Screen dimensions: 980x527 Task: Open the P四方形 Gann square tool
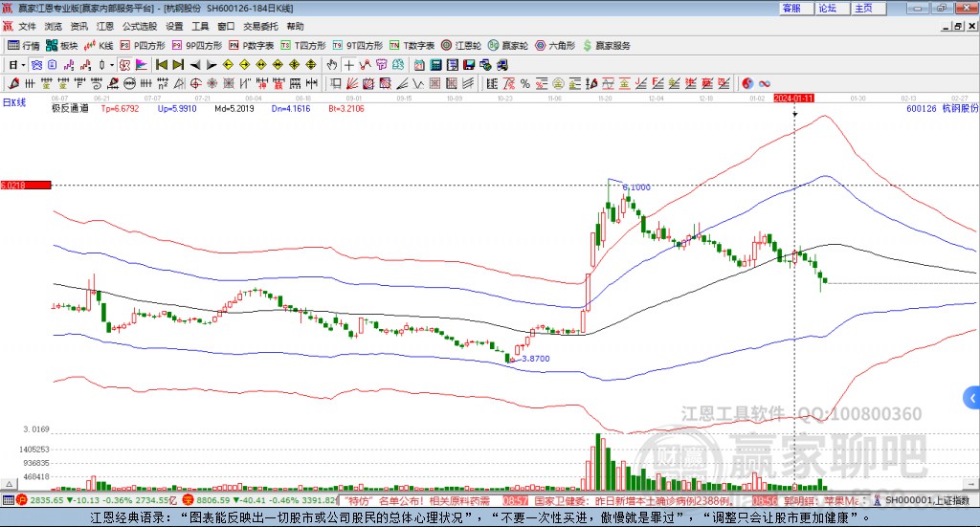click(x=143, y=46)
